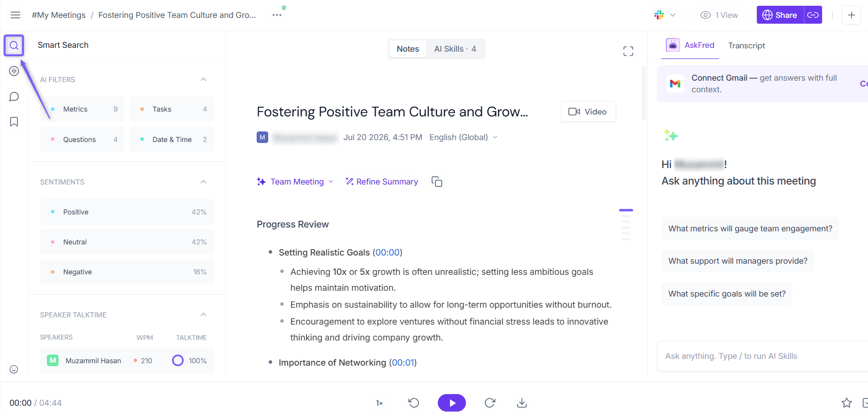
Task: Click the AskFred question input field
Action: [763, 356]
